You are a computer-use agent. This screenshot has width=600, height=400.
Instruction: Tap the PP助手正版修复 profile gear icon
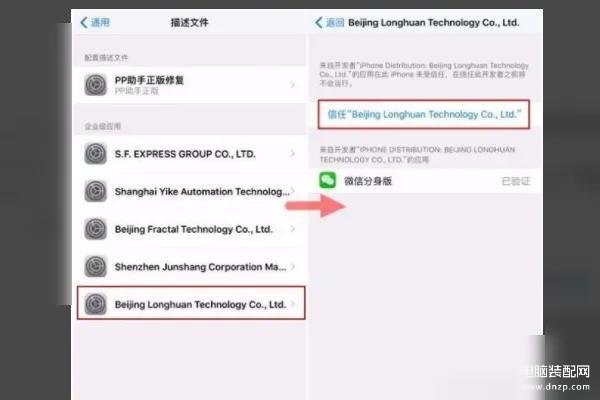coord(96,85)
